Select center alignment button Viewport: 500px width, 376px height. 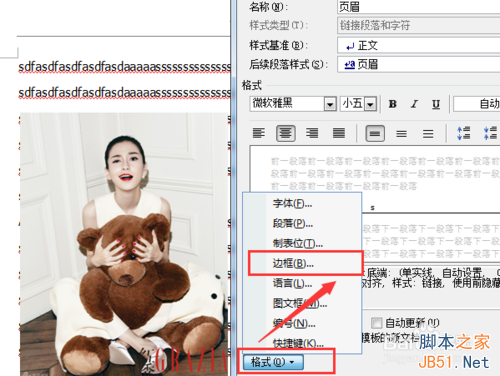click(x=286, y=133)
